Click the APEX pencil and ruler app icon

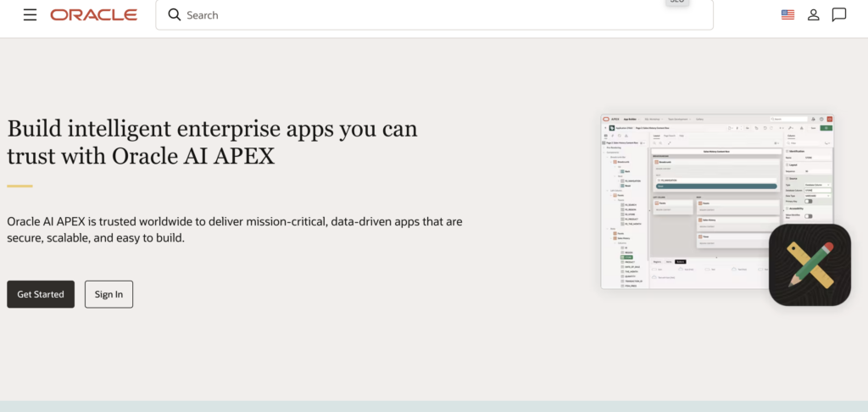pyautogui.click(x=809, y=264)
